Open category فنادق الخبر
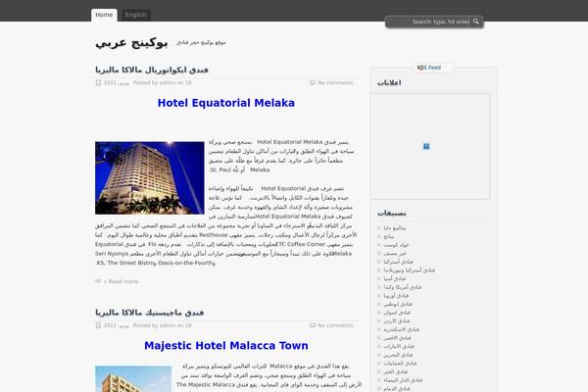The image size is (588, 392). 395,371
